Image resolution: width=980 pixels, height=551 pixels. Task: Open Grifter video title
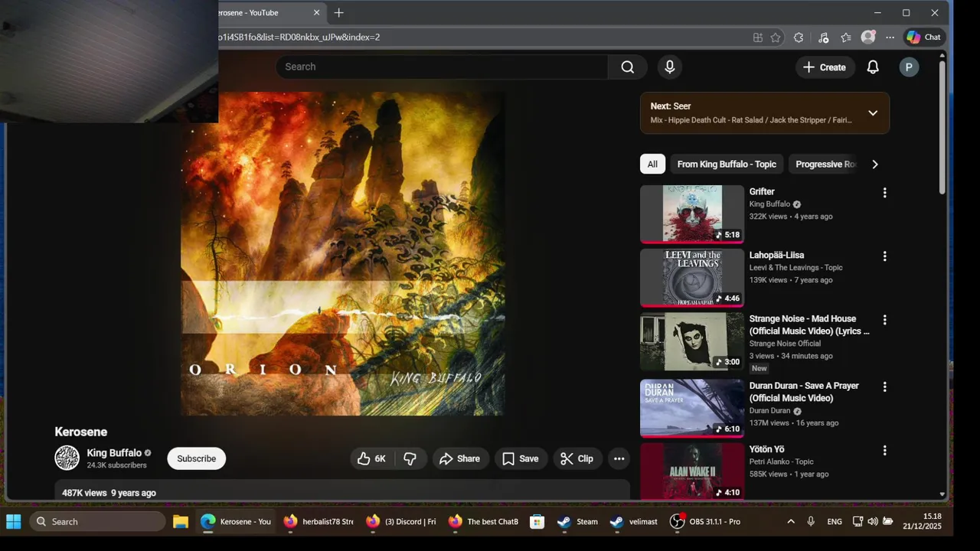(x=762, y=191)
